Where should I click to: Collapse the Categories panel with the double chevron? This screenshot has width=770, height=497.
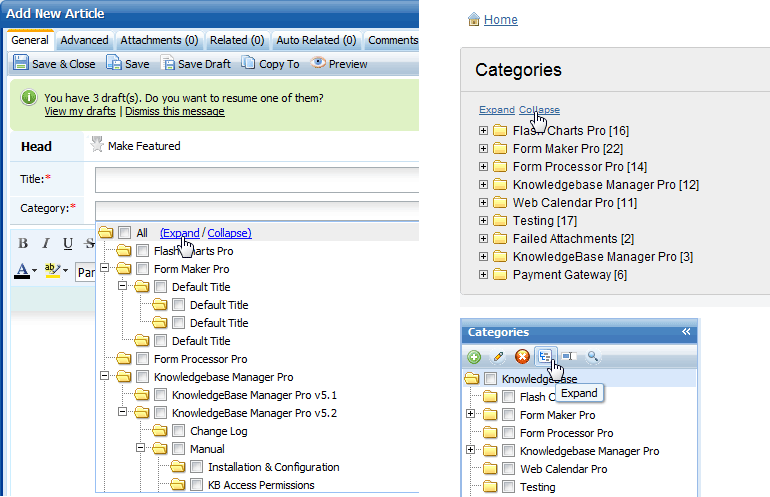click(x=686, y=332)
